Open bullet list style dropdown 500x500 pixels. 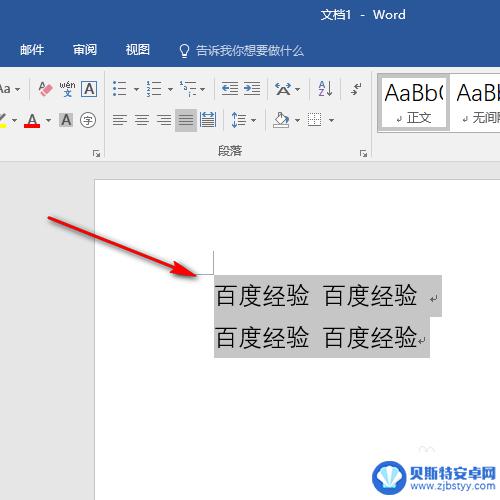tap(136, 89)
